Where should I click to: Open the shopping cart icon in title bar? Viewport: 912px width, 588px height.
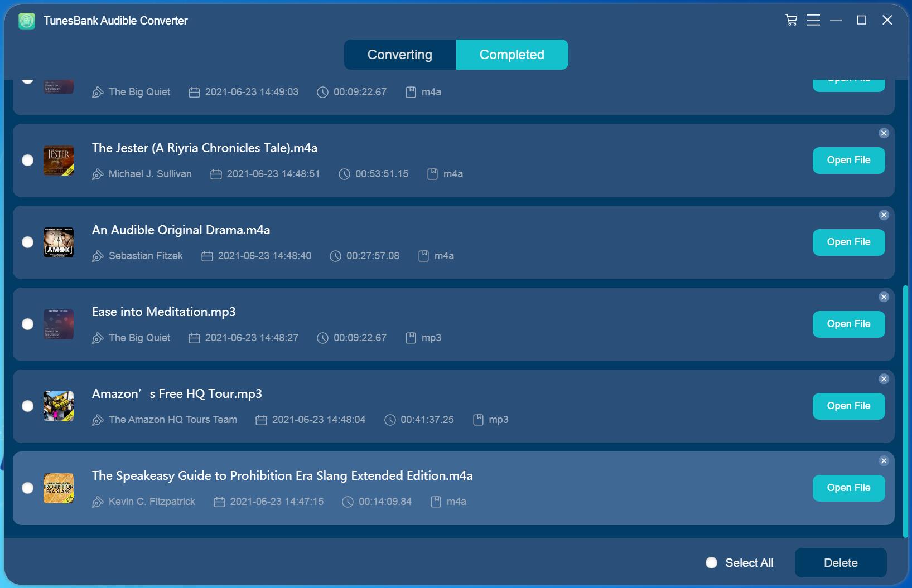(791, 20)
